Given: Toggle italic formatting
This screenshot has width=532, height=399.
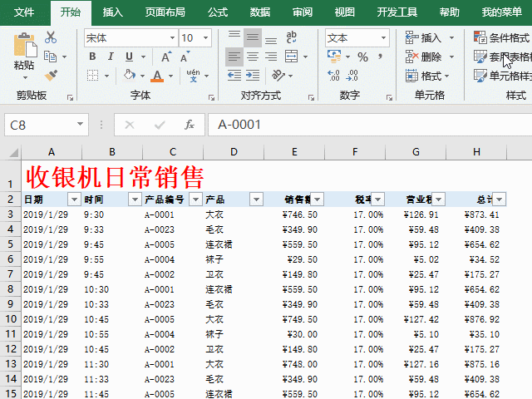Looking at the screenshot, I should [111, 57].
